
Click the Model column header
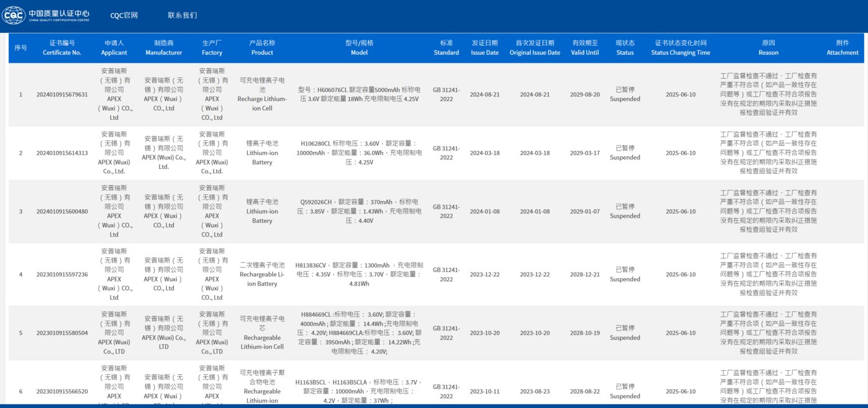coord(359,48)
